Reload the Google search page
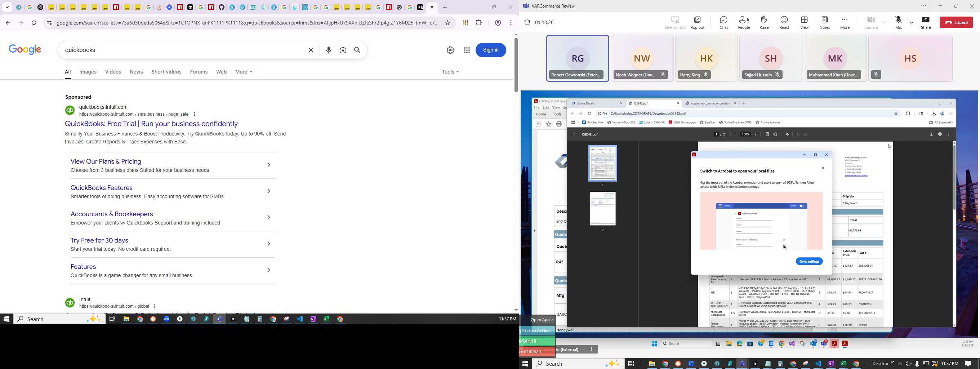This screenshot has width=980, height=369. pyautogui.click(x=34, y=23)
